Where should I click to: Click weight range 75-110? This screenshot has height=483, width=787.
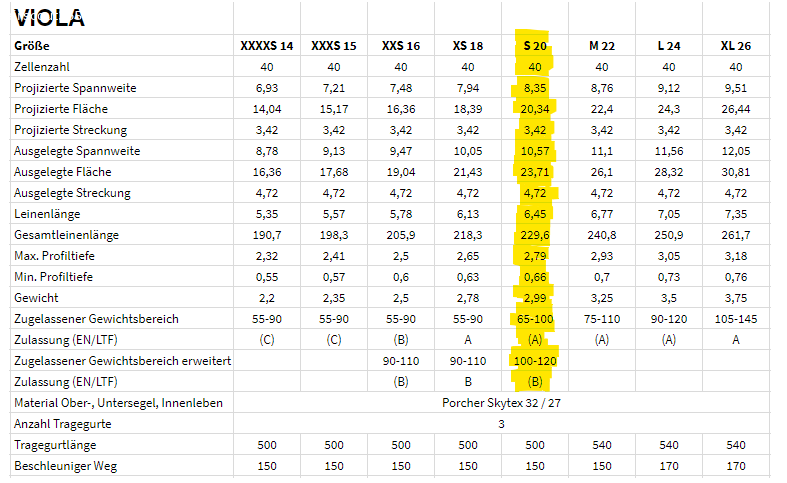click(x=602, y=319)
